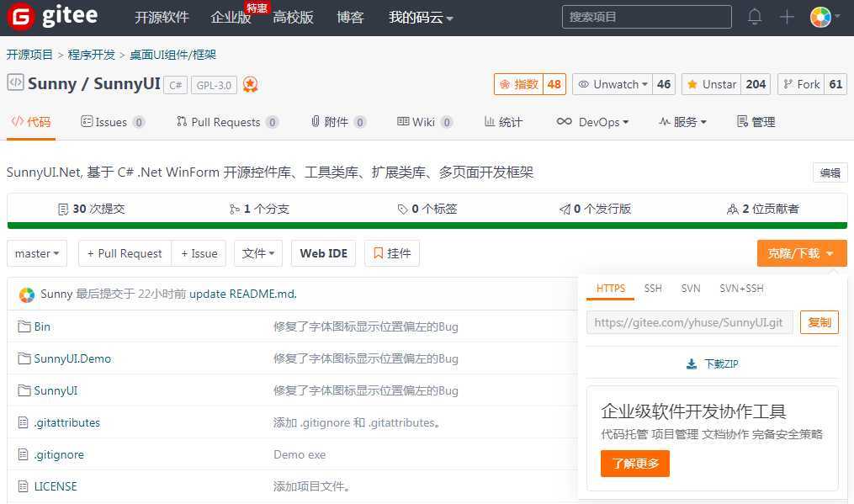Click the download icon beside 下载ZIP
This screenshot has height=504, width=854.
coord(691,364)
